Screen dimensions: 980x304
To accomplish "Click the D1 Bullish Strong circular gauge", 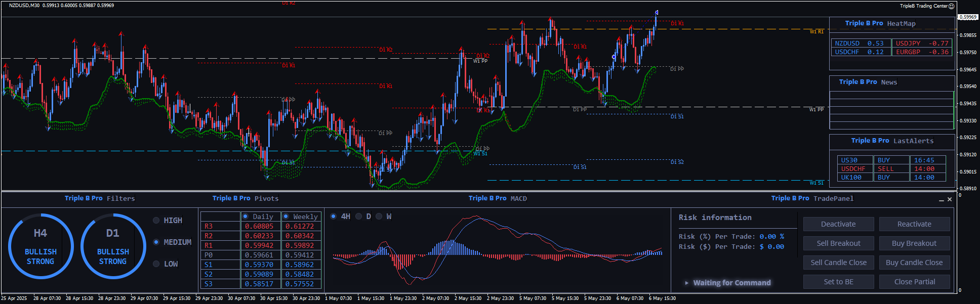I will [x=113, y=246].
